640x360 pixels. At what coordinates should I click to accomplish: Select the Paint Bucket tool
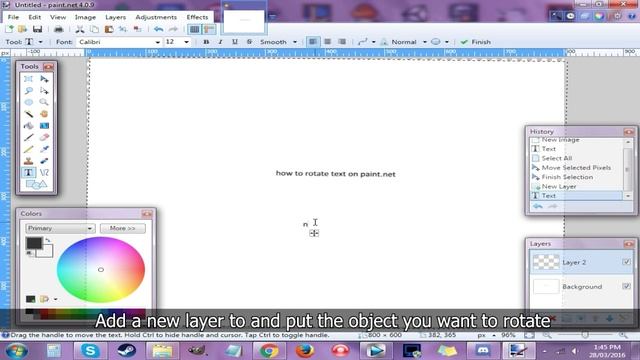29,126
